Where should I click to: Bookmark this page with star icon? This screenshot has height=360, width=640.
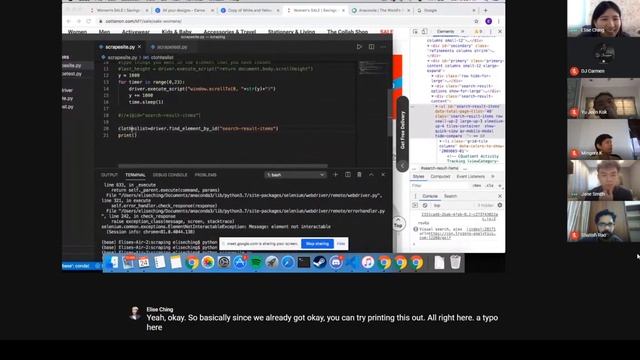[476, 21]
